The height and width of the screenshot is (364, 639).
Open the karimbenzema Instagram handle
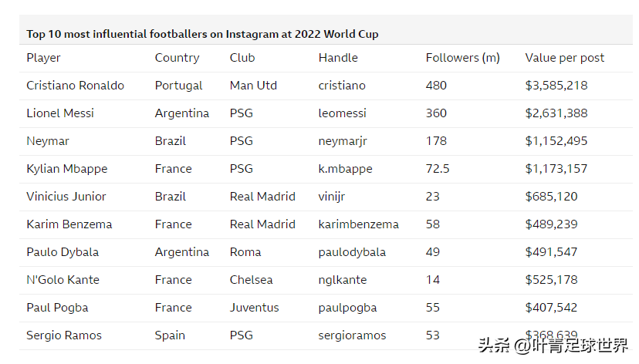(358, 224)
